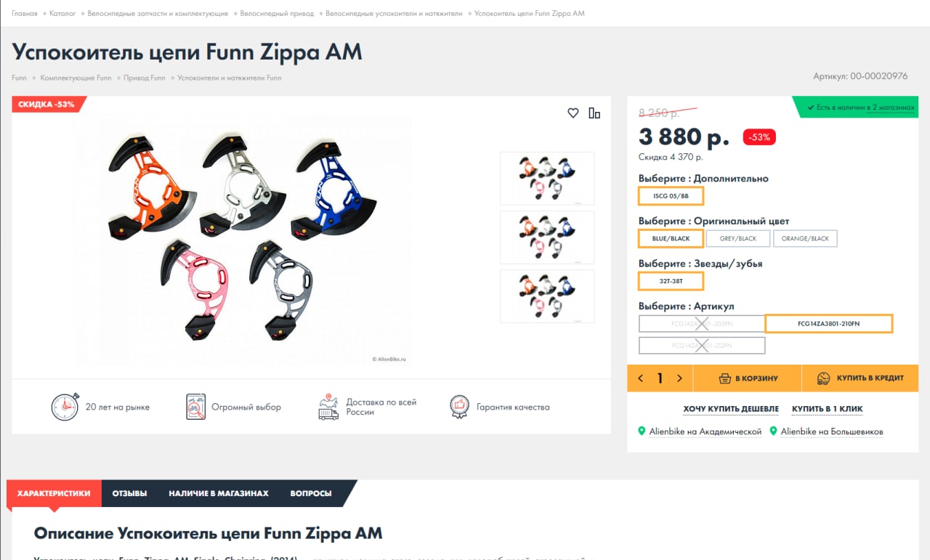Select article FCG14ZA3801-210FN

coord(829,323)
